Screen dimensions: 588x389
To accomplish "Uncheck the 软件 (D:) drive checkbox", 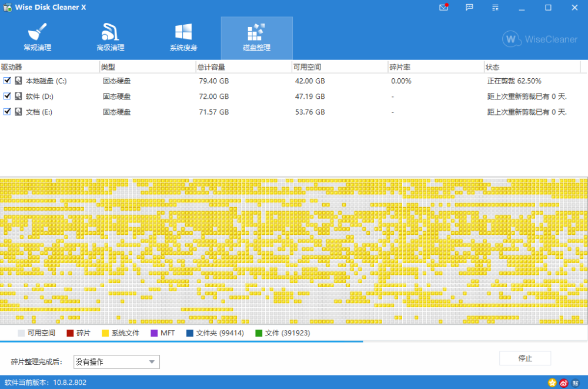I will [7, 96].
